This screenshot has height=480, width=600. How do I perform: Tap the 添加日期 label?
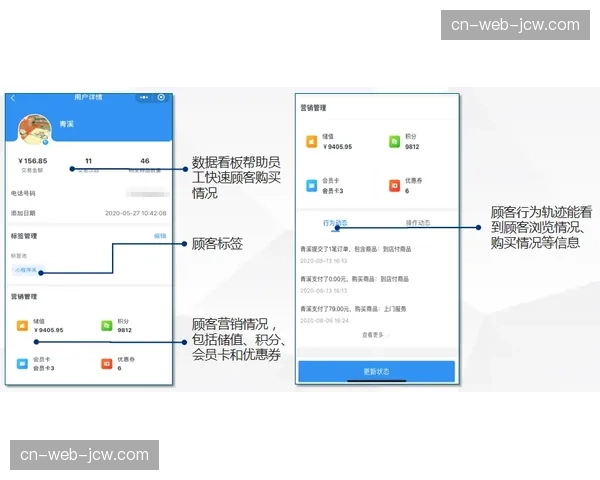click(23, 213)
